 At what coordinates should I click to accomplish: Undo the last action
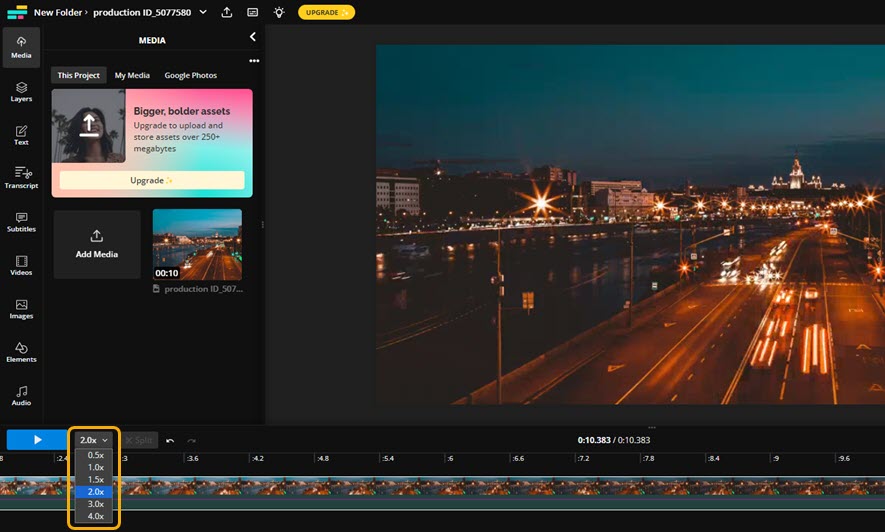pyautogui.click(x=170, y=440)
